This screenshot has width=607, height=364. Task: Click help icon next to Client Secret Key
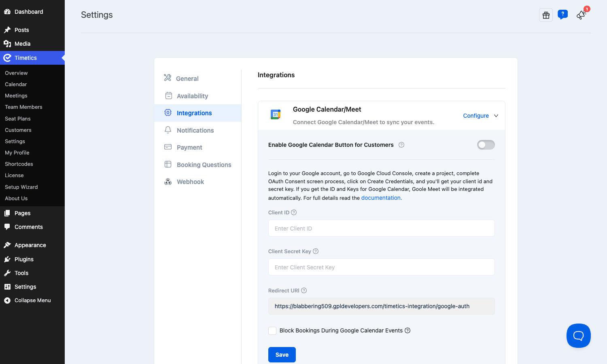[x=316, y=251]
